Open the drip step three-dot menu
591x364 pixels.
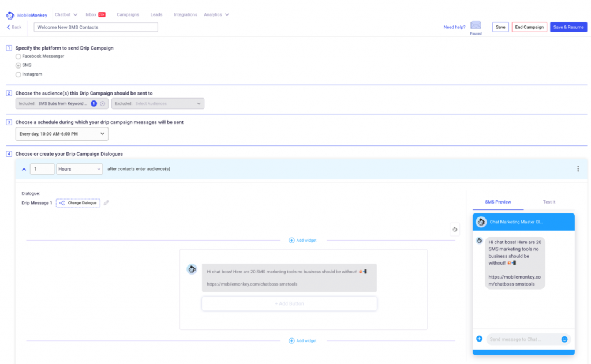[578, 169]
